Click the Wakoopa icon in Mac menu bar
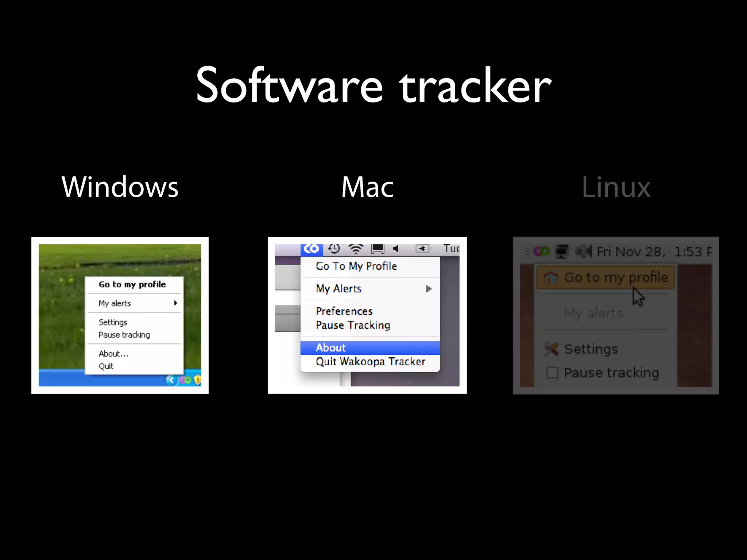Screen dimensions: 747x560 coord(311,249)
